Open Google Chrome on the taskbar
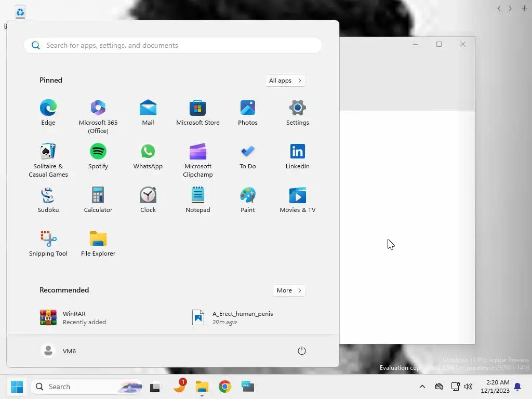 pos(224,387)
